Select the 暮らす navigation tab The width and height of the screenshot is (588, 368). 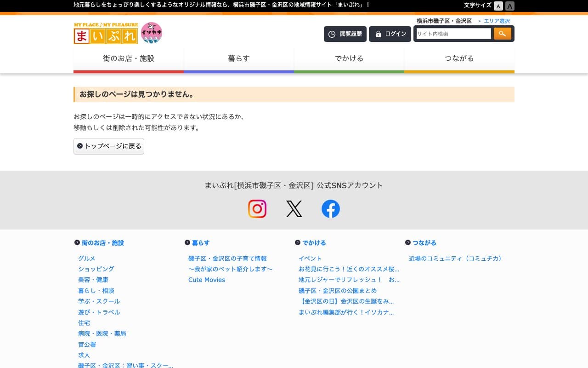pos(239,58)
